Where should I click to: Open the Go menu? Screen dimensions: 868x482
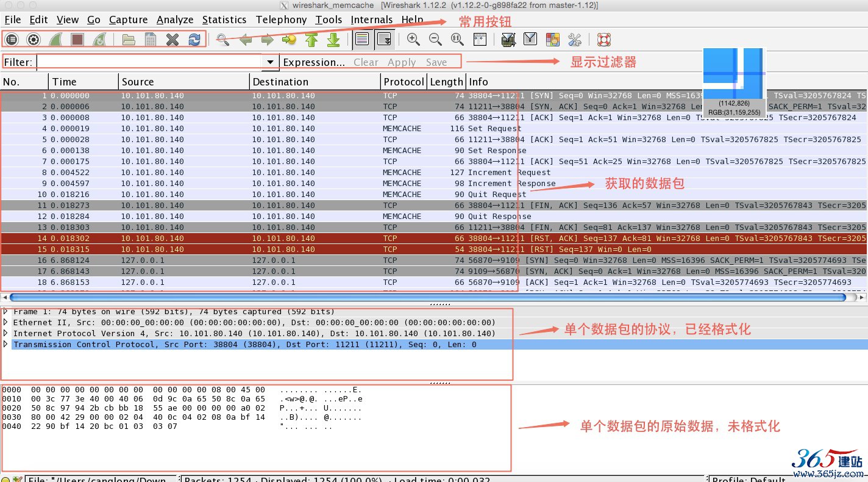click(93, 20)
